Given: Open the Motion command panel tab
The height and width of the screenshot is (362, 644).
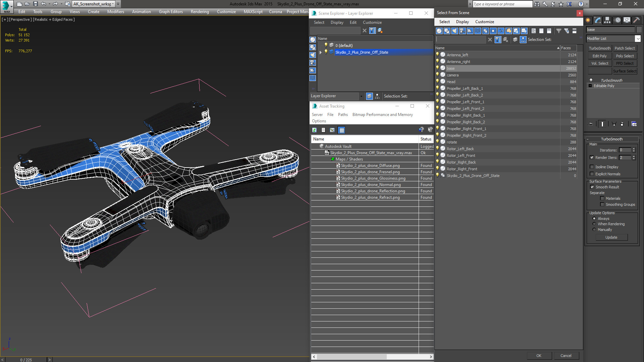Looking at the screenshot, I should [x=618, y=20].
